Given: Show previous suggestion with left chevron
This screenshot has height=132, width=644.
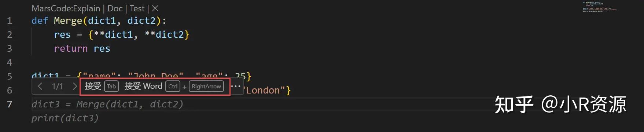Looking at the screenshot, I should 40,87.
